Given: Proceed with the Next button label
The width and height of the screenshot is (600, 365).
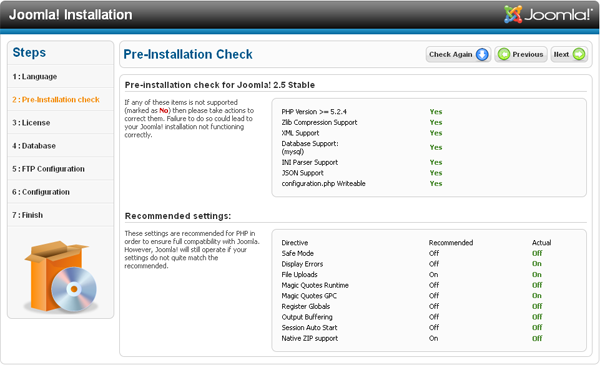Looking at the screenshot, I should point(561,54).
